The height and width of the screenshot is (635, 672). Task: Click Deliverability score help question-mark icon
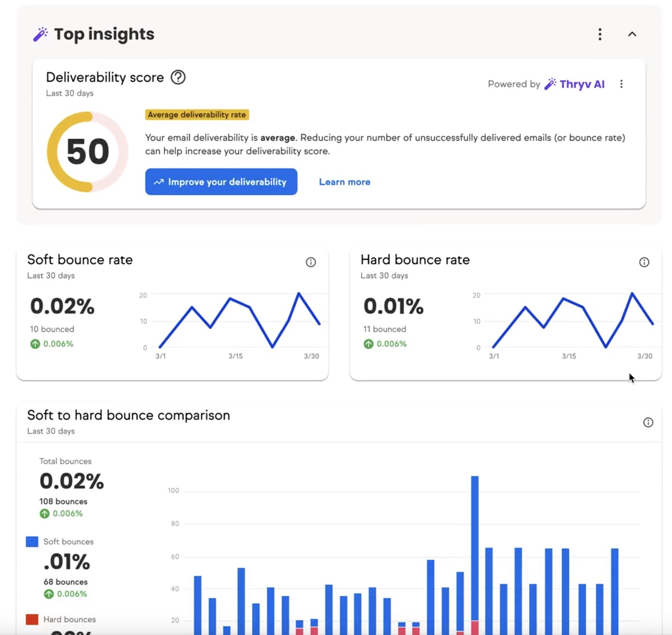(178, 77)
